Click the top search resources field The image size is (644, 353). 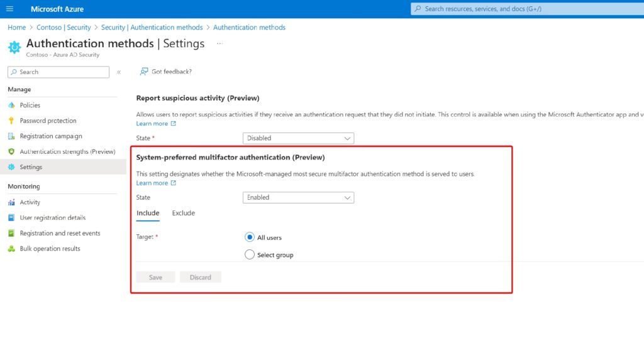tap(525, 9)
